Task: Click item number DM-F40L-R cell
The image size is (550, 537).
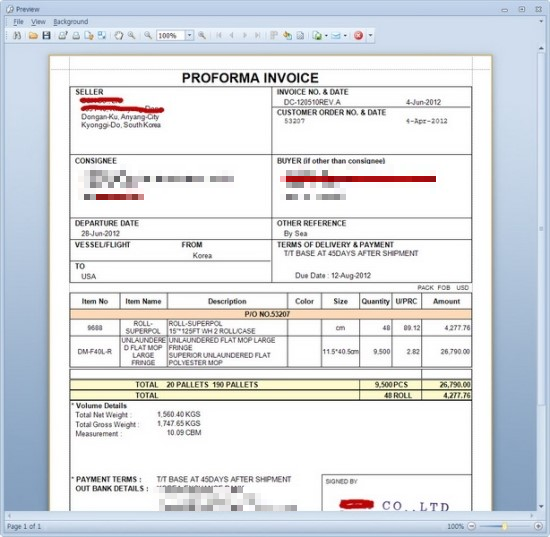Action: [95, 351]
